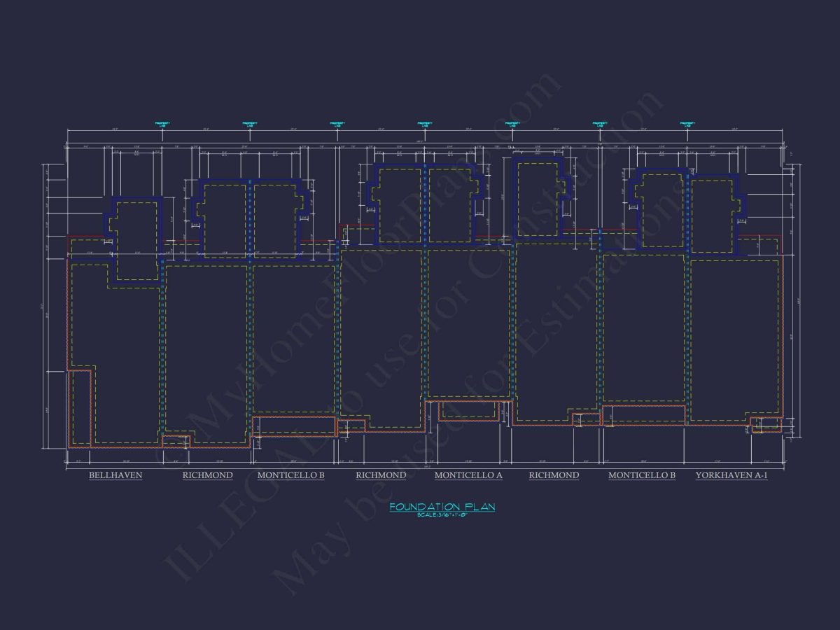Click MONTICELLO B label right of first RICHMOND

coord(290,475)
